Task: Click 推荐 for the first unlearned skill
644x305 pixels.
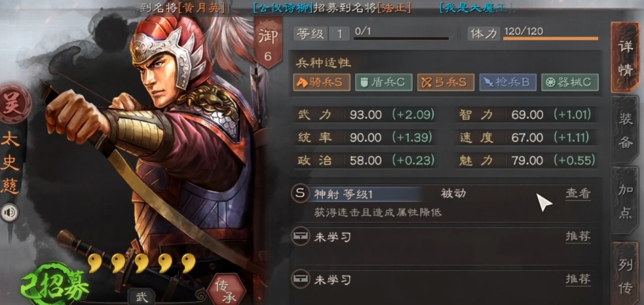Action: coord(578,236)
